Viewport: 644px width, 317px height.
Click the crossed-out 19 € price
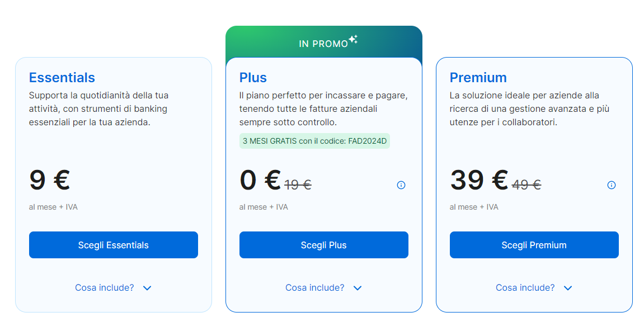click(298, 184)
